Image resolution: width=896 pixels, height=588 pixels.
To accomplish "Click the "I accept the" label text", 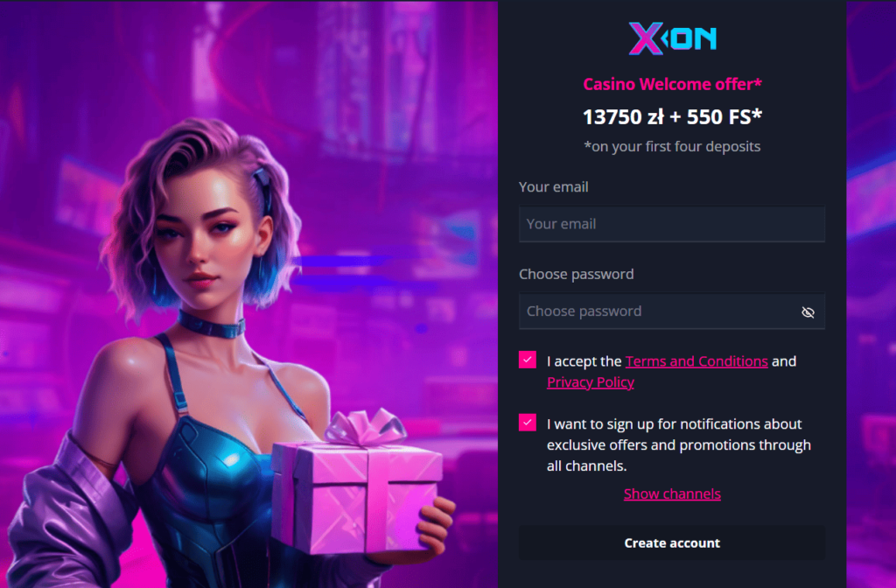I will (584, 361).
